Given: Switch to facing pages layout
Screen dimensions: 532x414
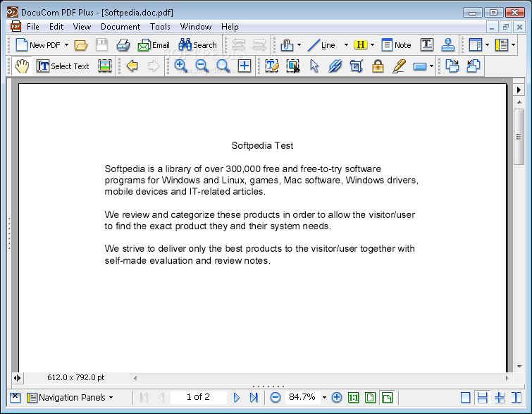Looking at the screenshot, I should [516, 397].
